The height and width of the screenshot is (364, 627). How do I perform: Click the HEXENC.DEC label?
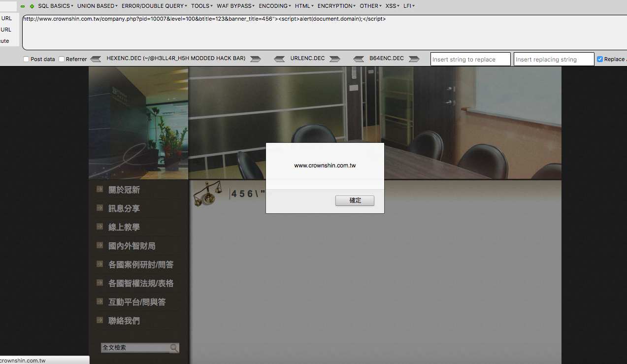[176, 58]
